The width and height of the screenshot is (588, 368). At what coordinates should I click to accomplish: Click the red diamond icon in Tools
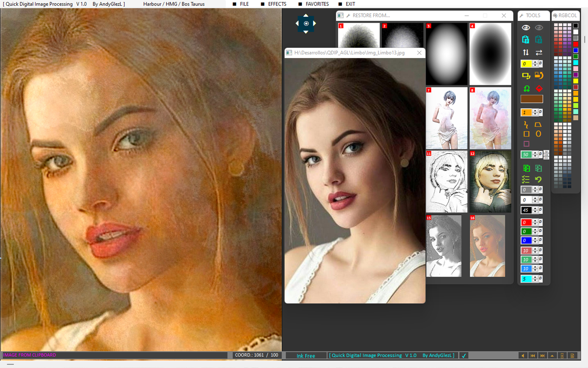pyautogui.click(x=539, y=89)
